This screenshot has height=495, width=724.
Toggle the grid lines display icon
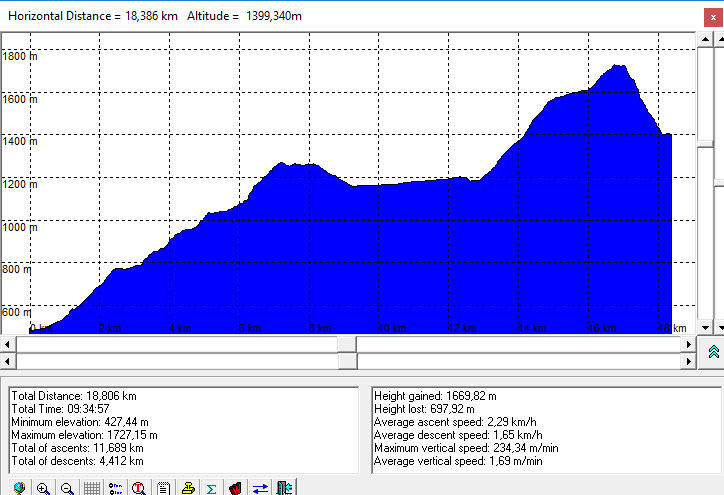91,488
